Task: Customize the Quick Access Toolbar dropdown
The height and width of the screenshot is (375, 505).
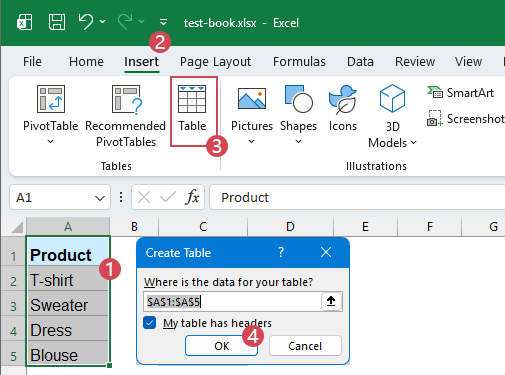Action: (x=163, y=22)
